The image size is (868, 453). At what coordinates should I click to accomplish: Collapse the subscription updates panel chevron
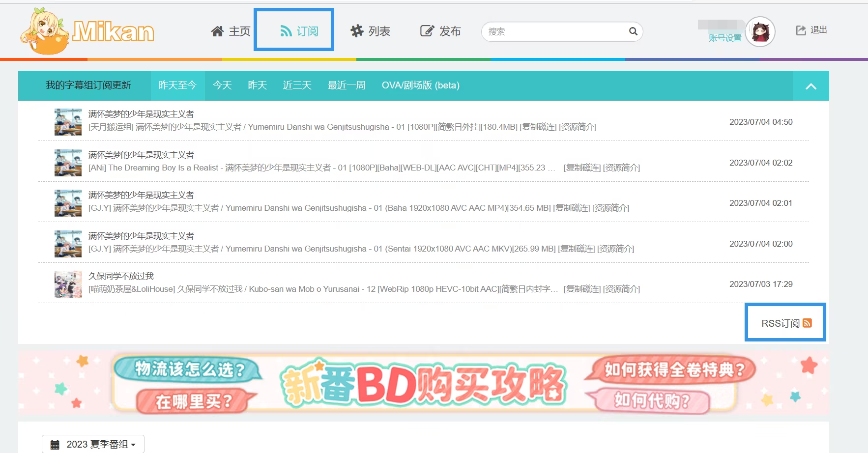(810, 85)
